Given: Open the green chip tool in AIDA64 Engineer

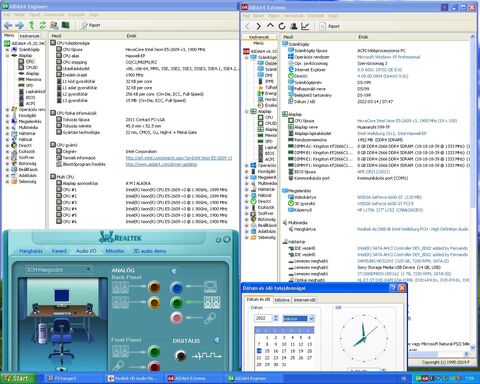Looking at the screenshot, I should click(65, 25).
